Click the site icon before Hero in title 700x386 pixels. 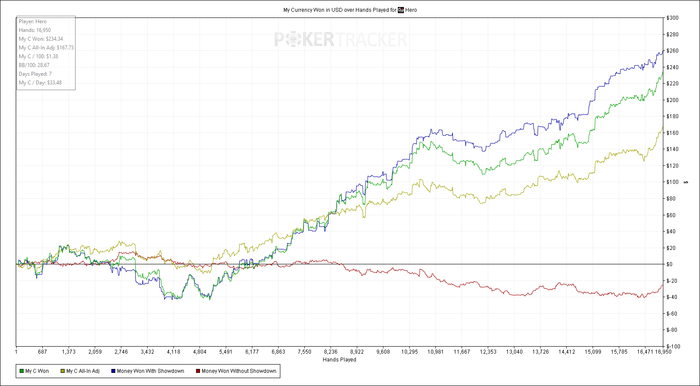tap(401, 9)
